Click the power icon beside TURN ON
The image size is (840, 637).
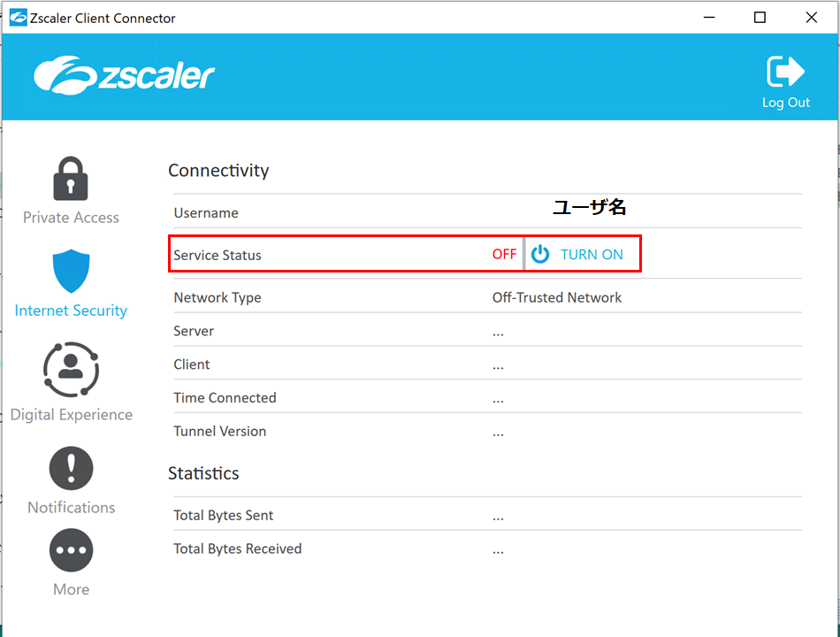pos(540,254)
